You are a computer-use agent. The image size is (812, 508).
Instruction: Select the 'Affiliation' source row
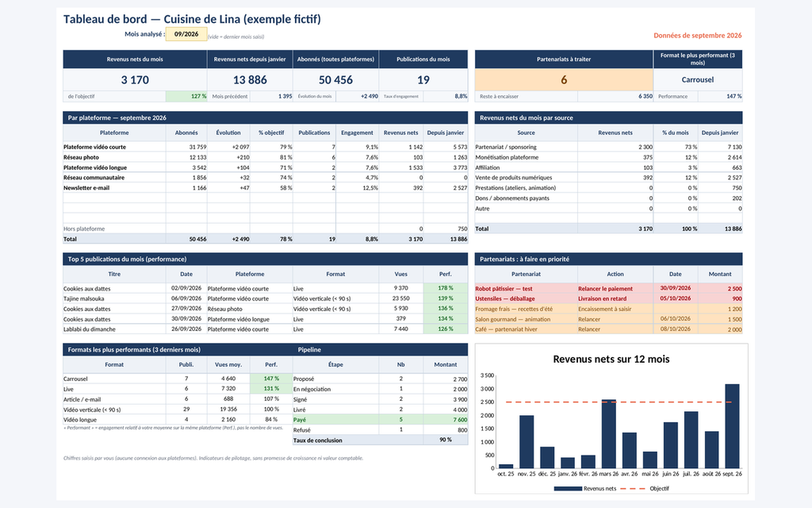608,167
